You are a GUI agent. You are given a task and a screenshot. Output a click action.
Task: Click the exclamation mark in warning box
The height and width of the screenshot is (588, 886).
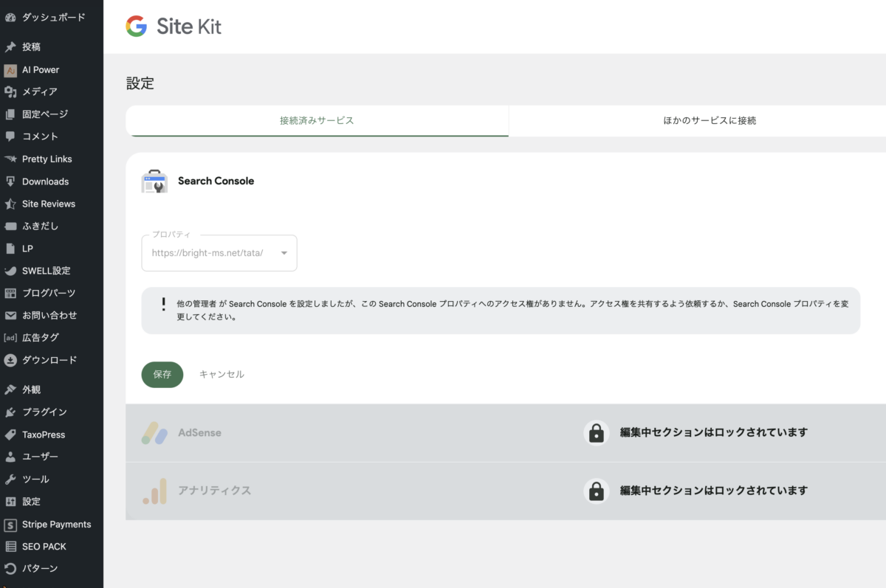coord(163,304)
